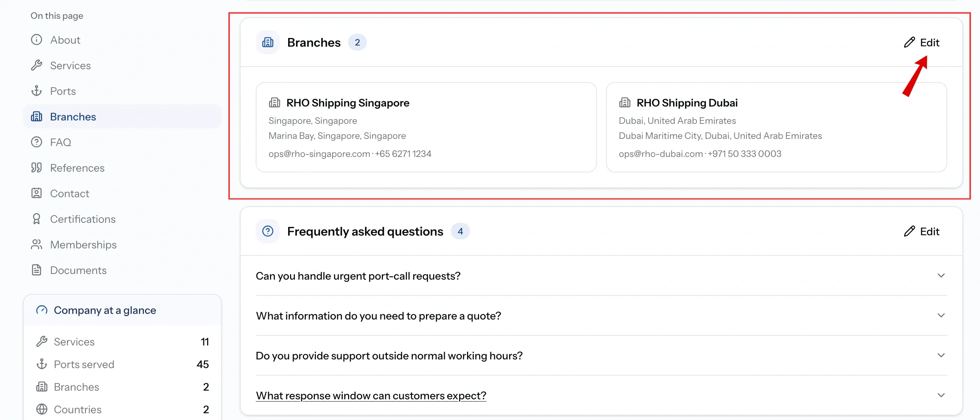
Task: Click the building icon beside RHO Shipping Dubai
Action: pos(625,103)
